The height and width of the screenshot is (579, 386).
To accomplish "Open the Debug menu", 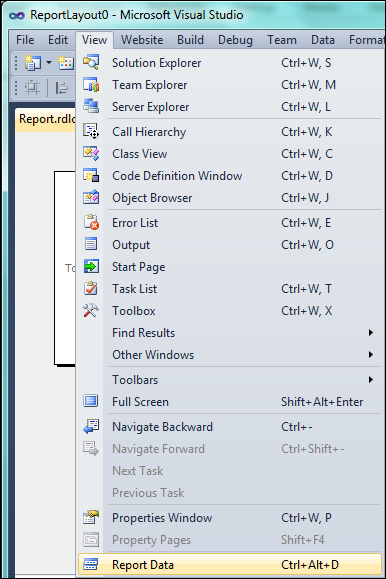I will pos(235,40).
